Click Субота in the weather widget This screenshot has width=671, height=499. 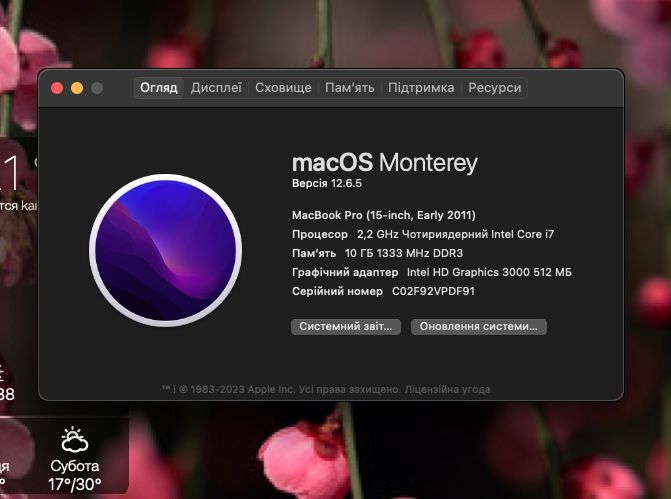click(74, 466)
